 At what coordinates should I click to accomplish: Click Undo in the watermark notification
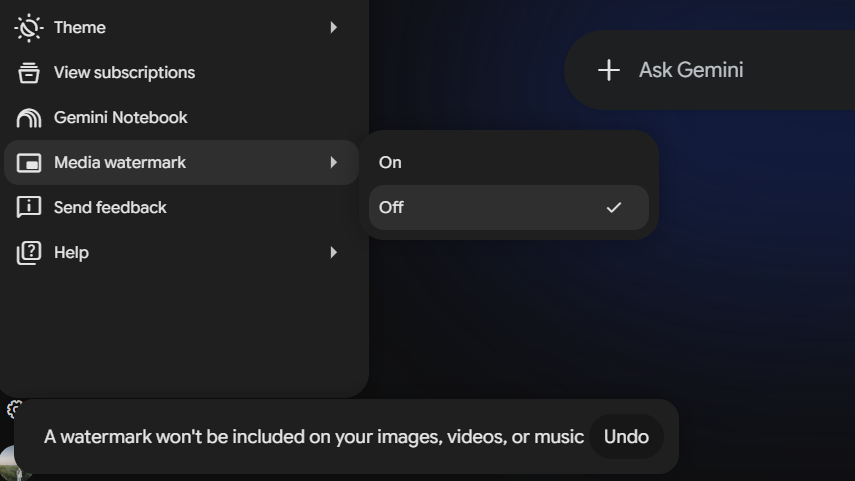[626, 437]
